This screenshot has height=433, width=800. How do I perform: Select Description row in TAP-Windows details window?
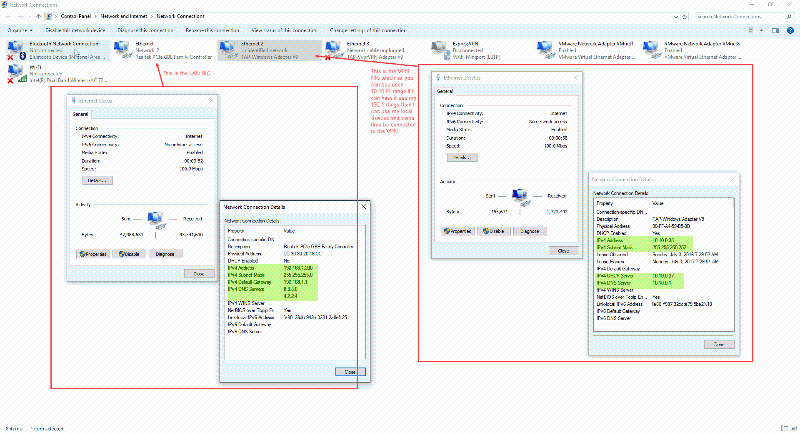(x=663, y=219)
